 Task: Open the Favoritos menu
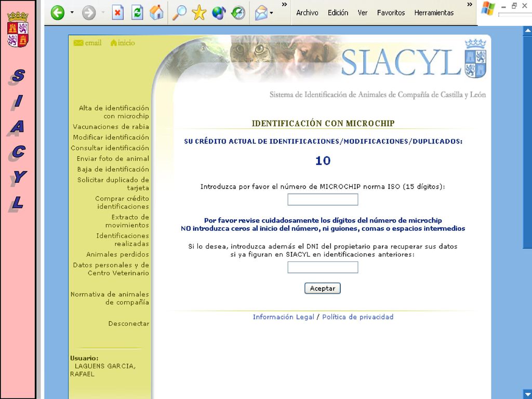tap(391, 13)
